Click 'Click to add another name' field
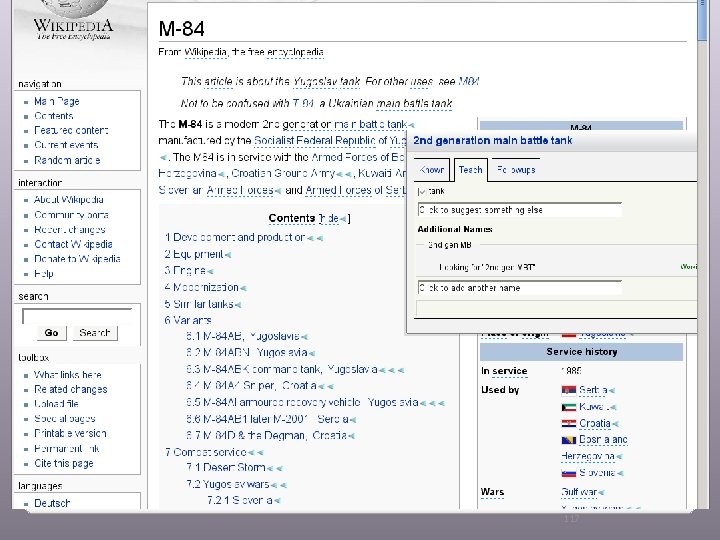 pyautogui.click(x=520, y=288)
